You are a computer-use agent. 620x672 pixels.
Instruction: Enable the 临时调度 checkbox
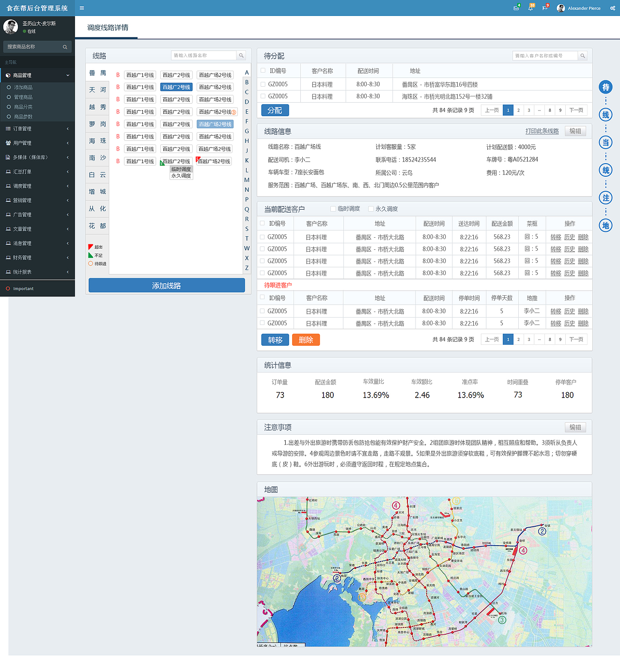(333, 209)
